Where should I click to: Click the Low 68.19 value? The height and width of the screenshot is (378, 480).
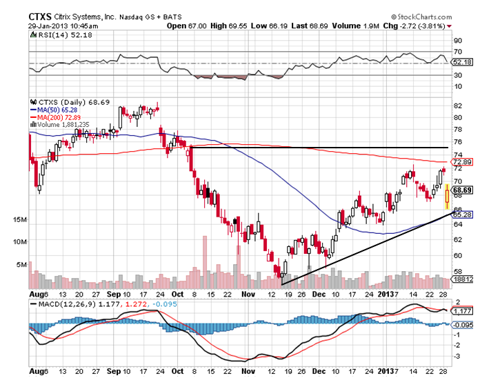tap(269, 26)
